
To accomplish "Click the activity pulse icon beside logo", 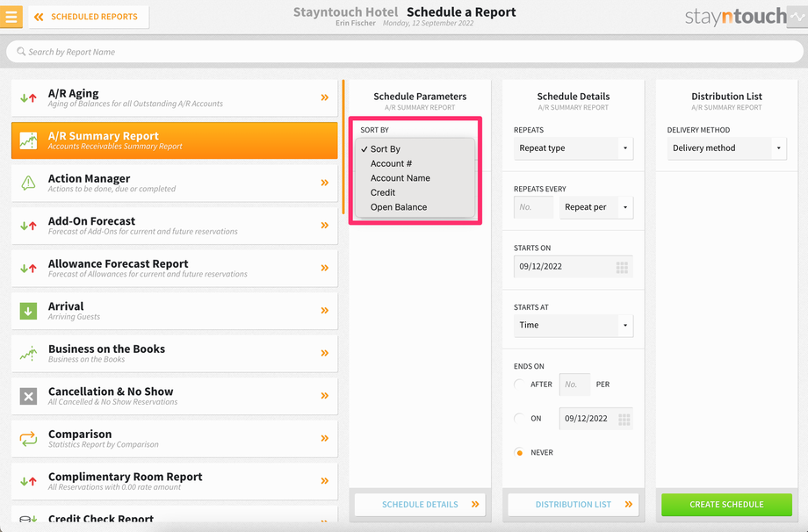I will (797, 17).
